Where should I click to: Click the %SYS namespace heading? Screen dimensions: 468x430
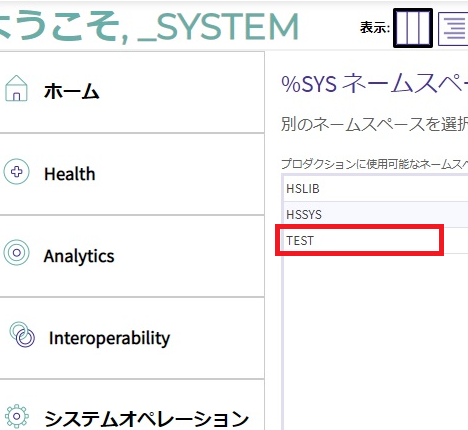tap(374, 83)
